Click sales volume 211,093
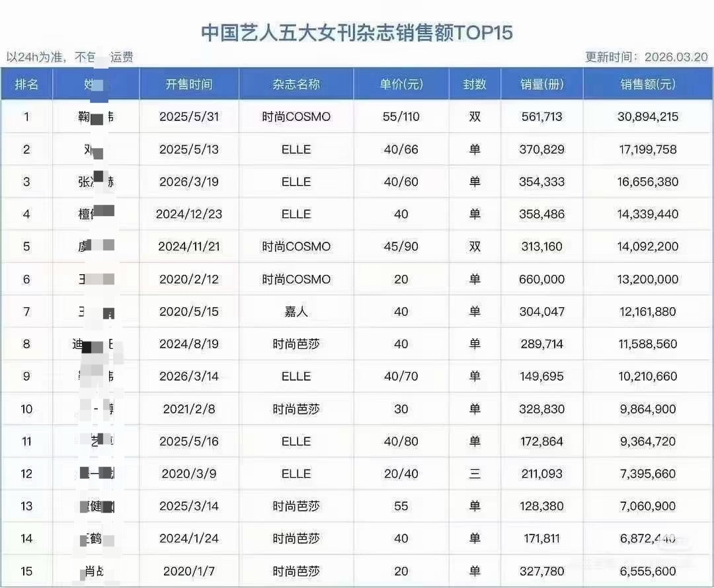Image resolution: width=714 pixels, height=588 pixels. 542,473
